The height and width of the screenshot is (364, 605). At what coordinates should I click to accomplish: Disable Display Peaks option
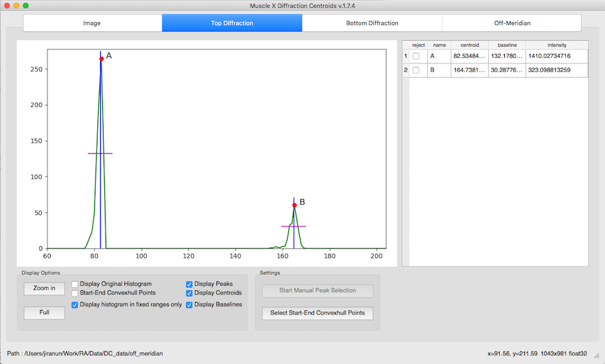189,284
